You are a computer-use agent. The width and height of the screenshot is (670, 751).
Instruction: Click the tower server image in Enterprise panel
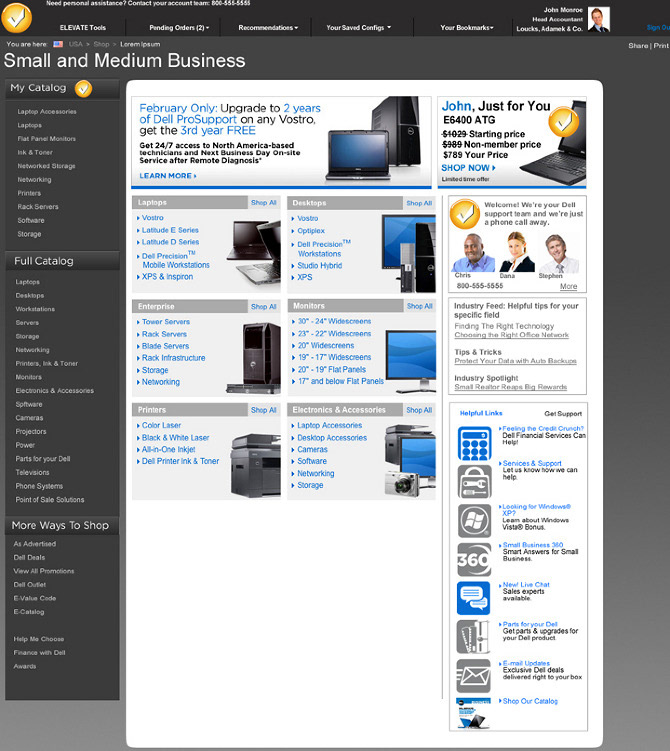tap(255, 358)
